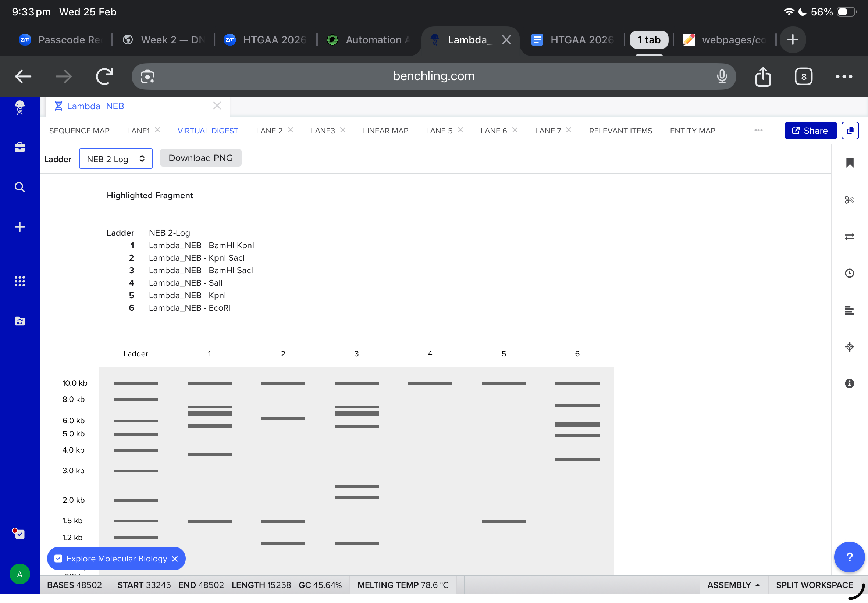868x603 pixels.
Task: Switch to the LANE 5 tab
Action: pos(439,131)
